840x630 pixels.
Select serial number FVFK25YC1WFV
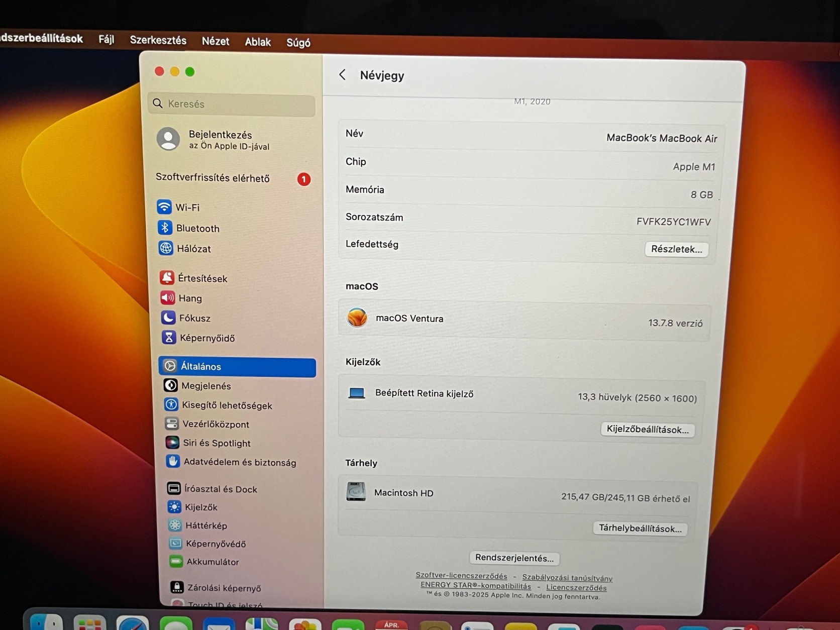pos(673,222)
